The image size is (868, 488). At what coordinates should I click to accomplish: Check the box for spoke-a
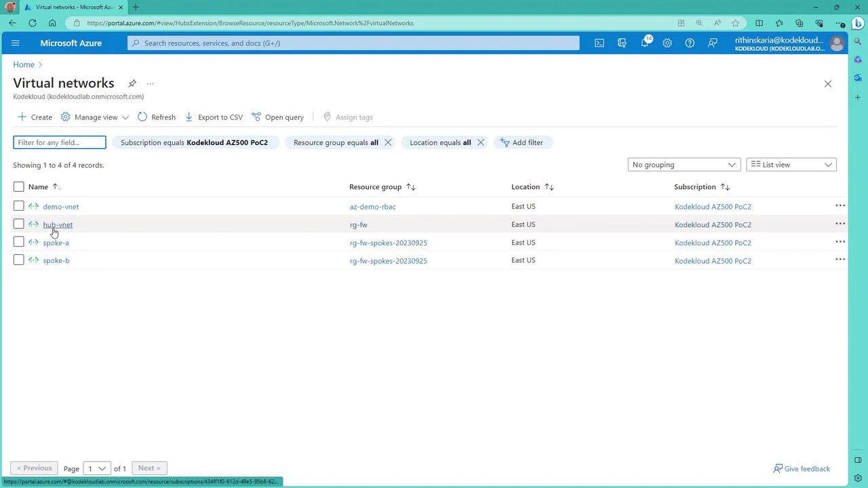coord(18,242)
